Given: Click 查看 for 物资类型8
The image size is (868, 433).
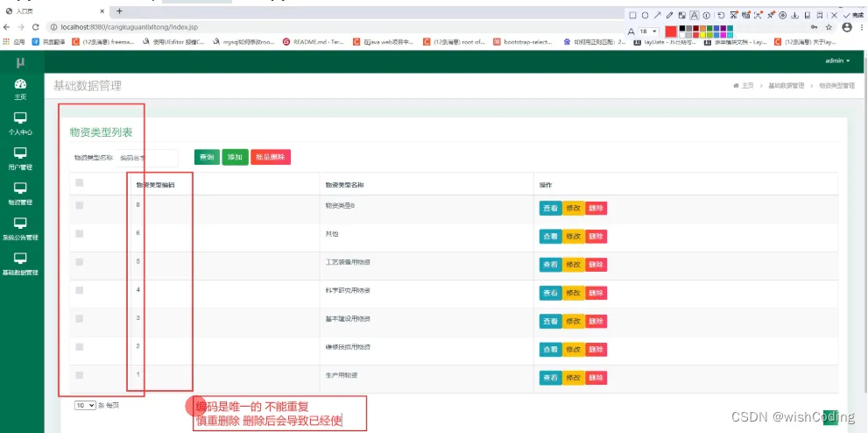Looking at the screenshot, I should [550, 209].
